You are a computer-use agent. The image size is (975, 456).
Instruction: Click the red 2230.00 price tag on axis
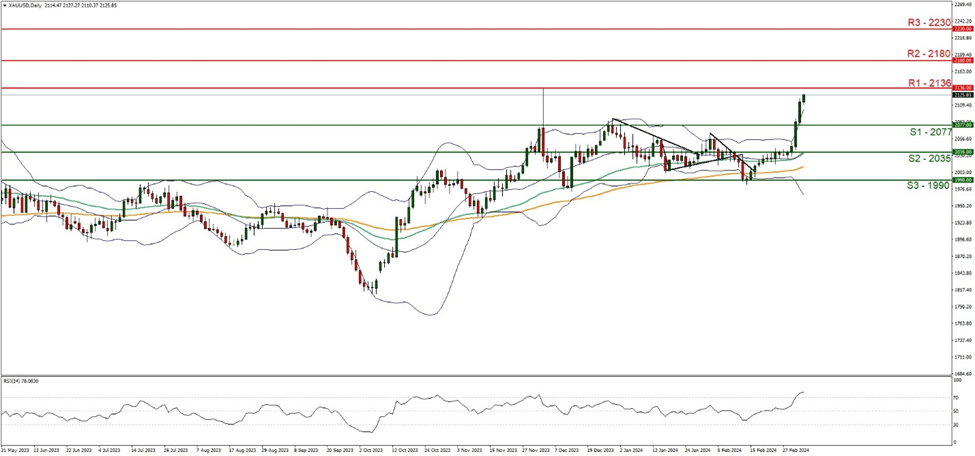coord(961,29)
